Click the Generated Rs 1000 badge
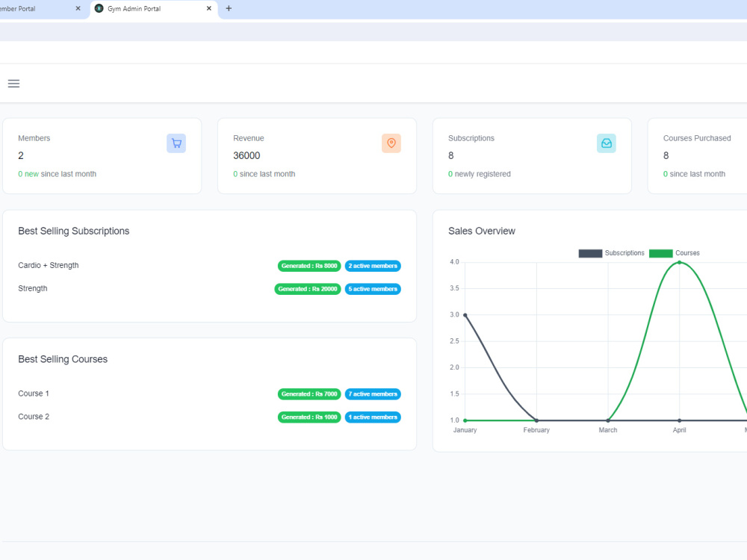This screenshot has height=560, width=747. coord(309,417)
